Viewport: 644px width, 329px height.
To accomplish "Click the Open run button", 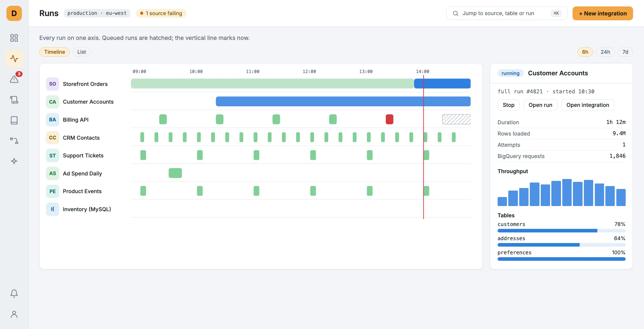I will coord(540,105).
